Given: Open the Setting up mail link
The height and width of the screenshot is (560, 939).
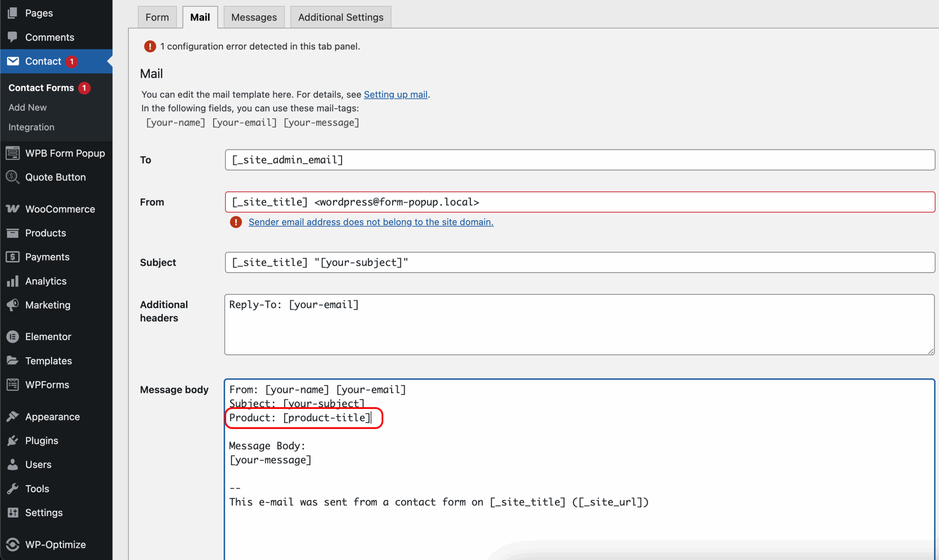Looking at the screenshot, I should point(396,94).
